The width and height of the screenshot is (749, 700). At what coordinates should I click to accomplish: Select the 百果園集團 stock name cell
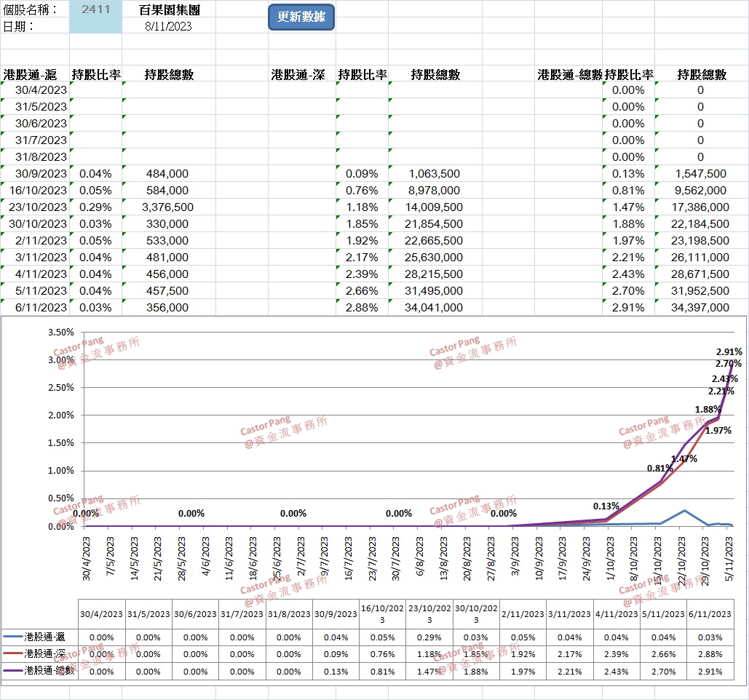pos(169,9)
